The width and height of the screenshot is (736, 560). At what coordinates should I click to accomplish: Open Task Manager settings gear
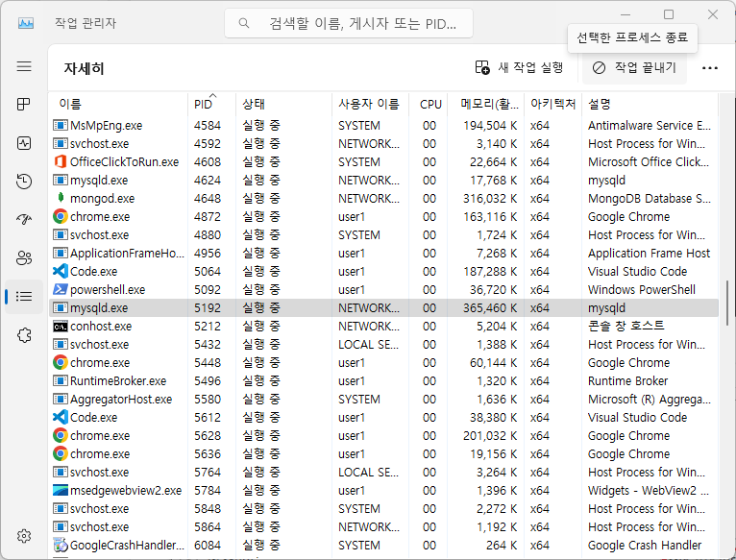tap(24, 536)
